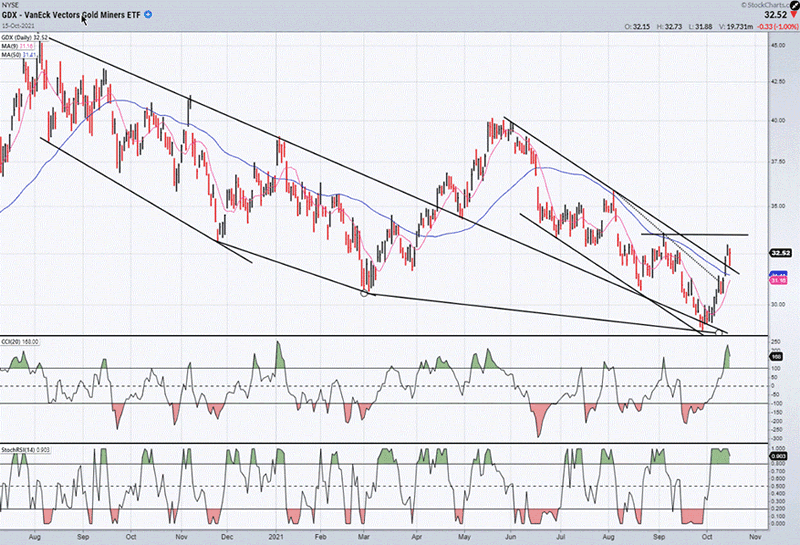Click the Sep label near left of time axis
This screenshot has height=545, width=800.
[x=83, y=537]
